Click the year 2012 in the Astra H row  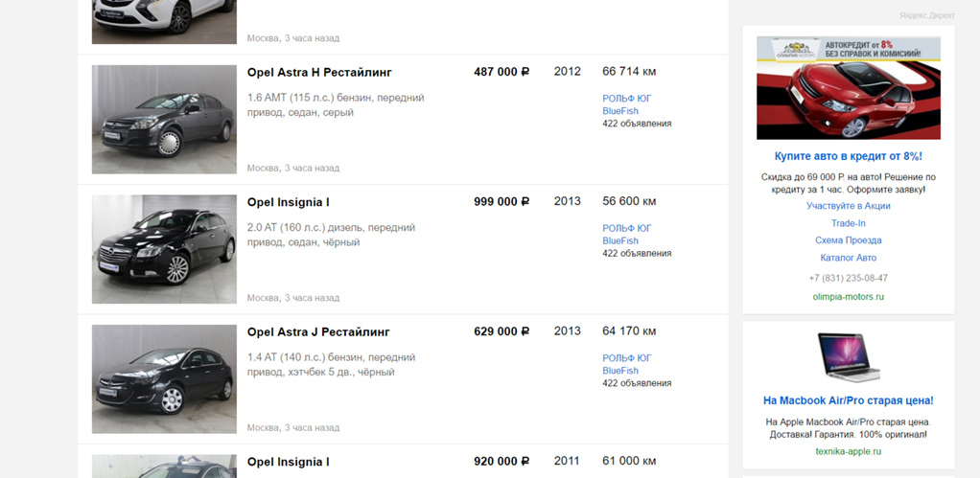pyautogui.click(x=567, y=72)
